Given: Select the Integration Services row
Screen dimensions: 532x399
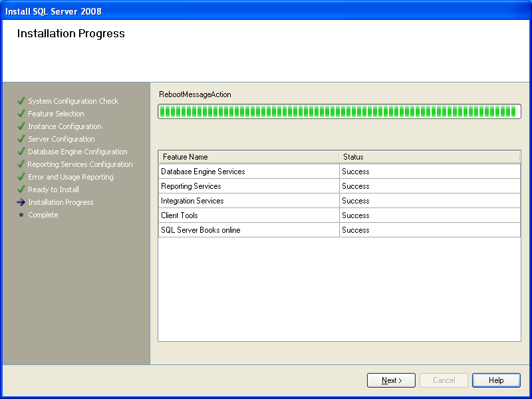Looking at the screenshot, I should (x=339, y=201).
